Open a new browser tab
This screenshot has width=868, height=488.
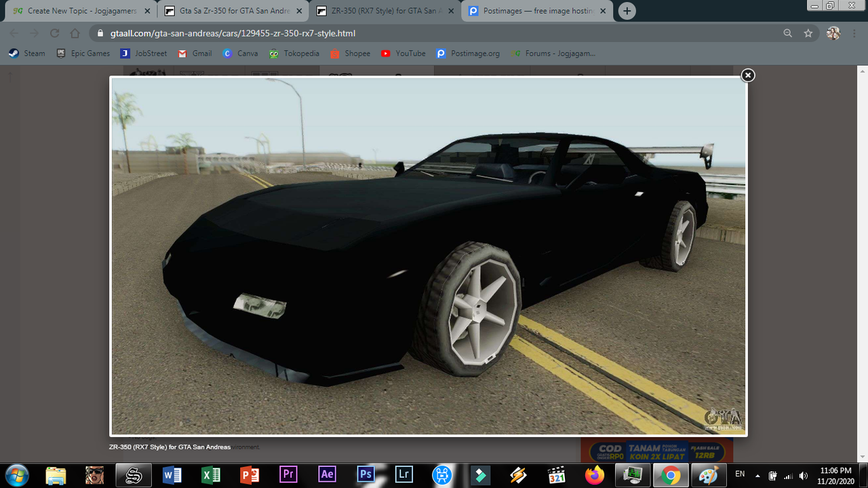(627, 11)
